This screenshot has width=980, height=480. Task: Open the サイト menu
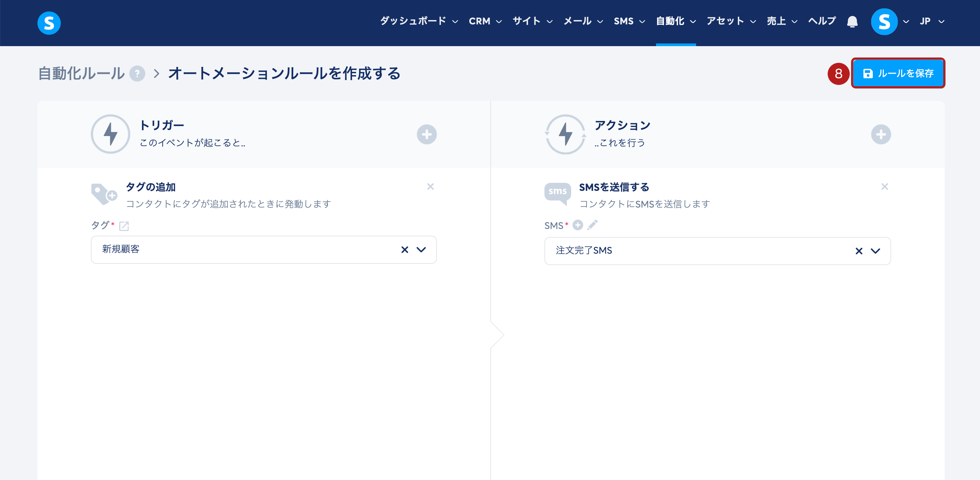(x=533, y=21)
